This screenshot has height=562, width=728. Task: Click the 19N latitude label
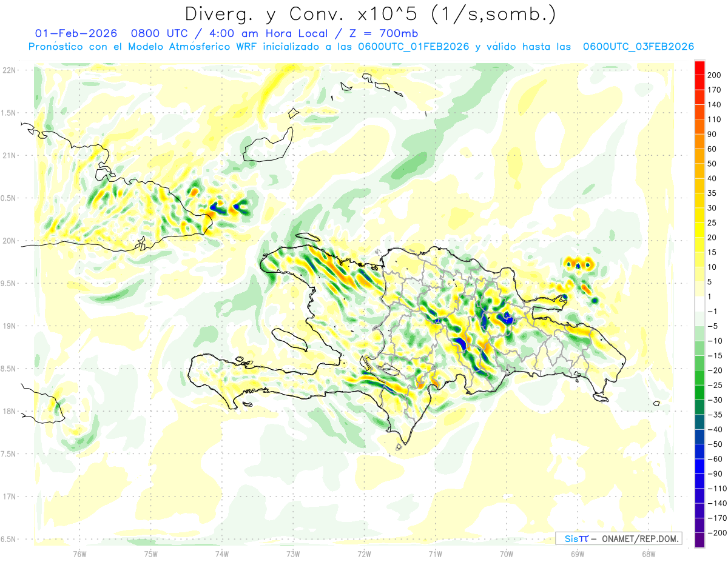coord(9,326)
